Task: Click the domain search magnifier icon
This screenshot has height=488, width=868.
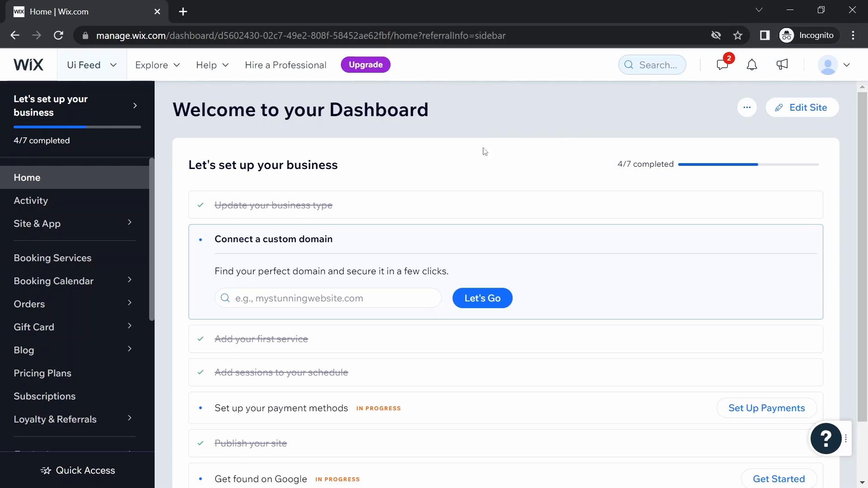Action: 225,298
